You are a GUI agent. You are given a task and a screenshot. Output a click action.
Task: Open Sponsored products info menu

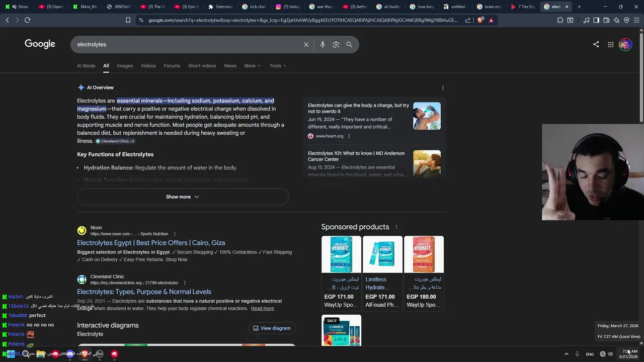396,227
